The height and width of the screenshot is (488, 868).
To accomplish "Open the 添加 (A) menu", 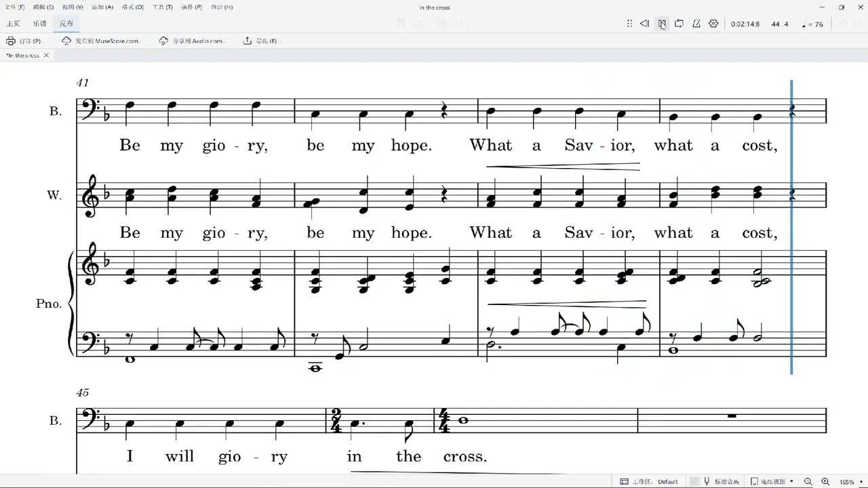I will pos(102,7).
